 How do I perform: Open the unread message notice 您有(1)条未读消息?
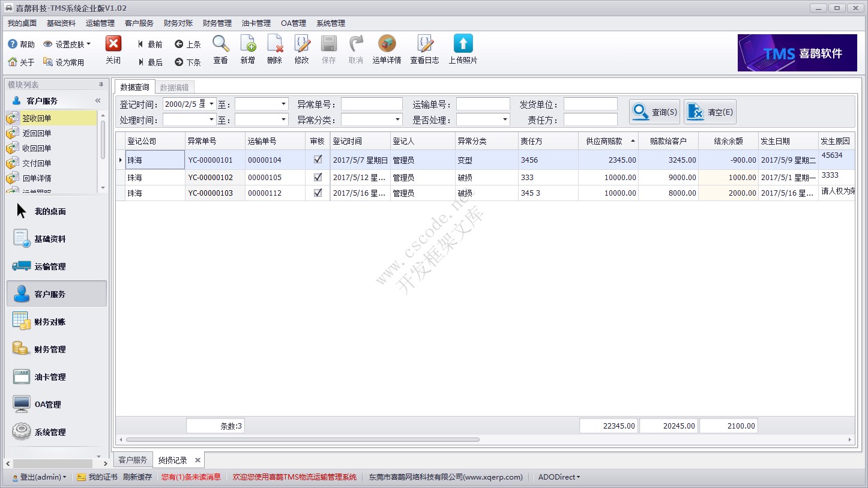pyautogui.click(x=191, y=477)
